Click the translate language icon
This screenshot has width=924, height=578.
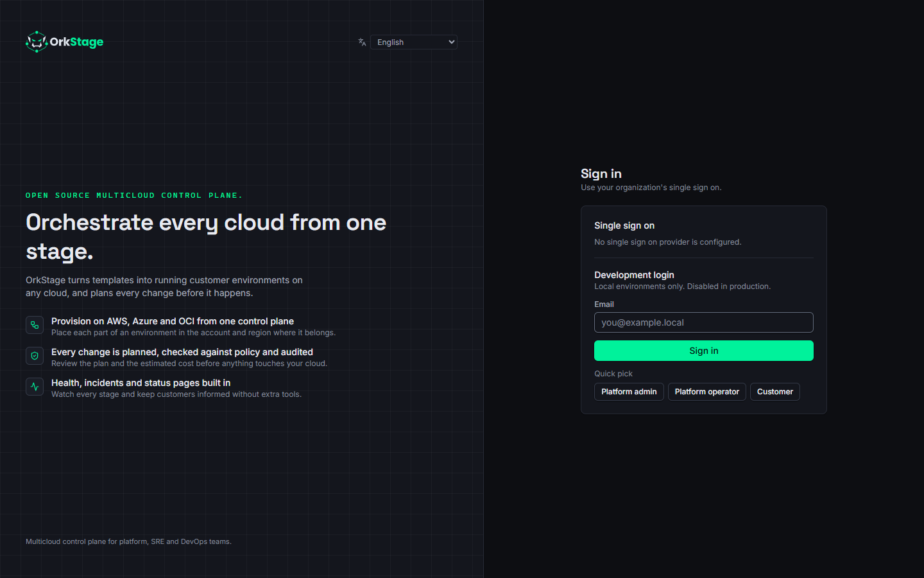pos(362,42)
